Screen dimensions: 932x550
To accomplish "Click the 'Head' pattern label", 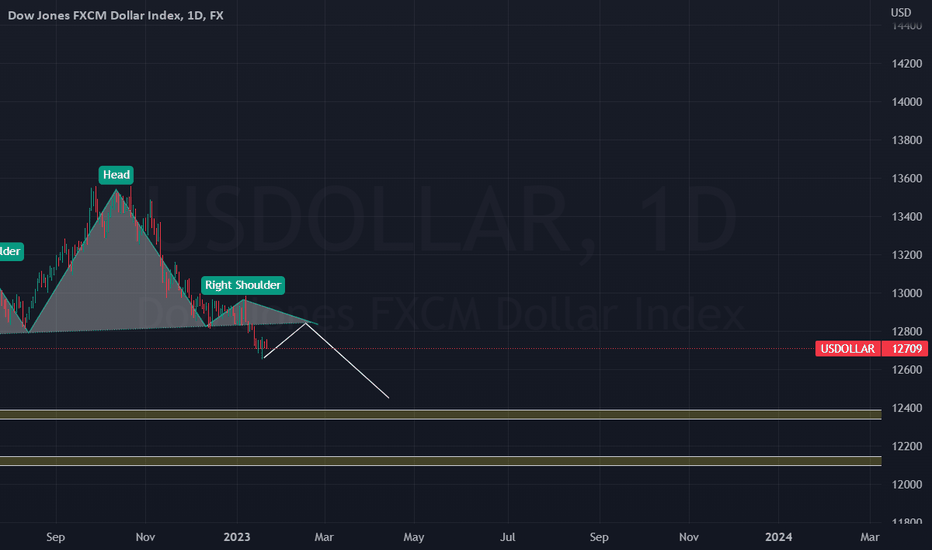I will (116, 175).
